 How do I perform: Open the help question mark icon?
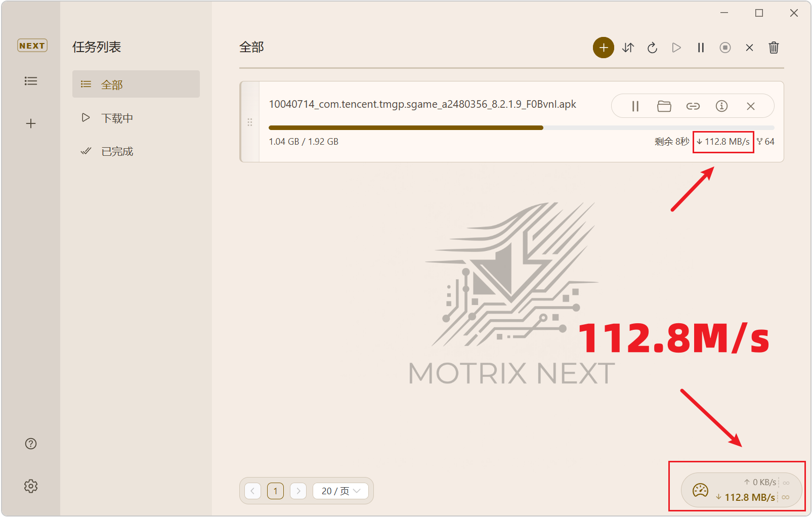[31, 444]
